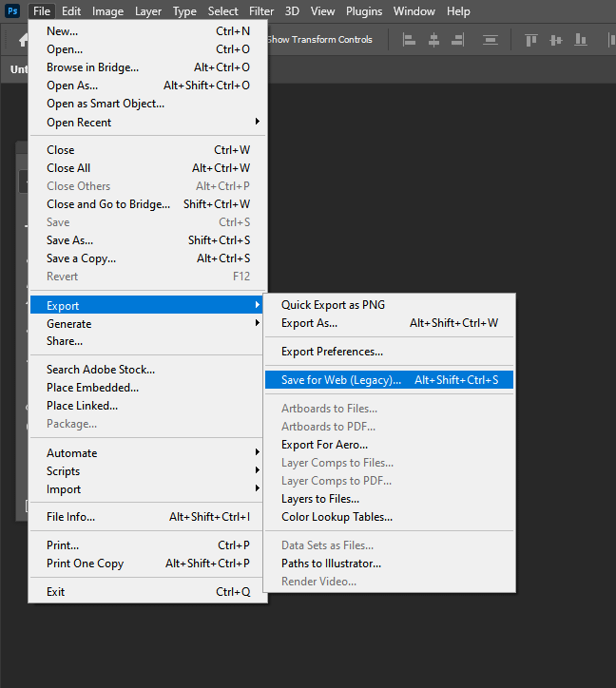Click the align horizontal centers icon
Image resolution: width=616 pixels, height=688 pixels.
433,40
